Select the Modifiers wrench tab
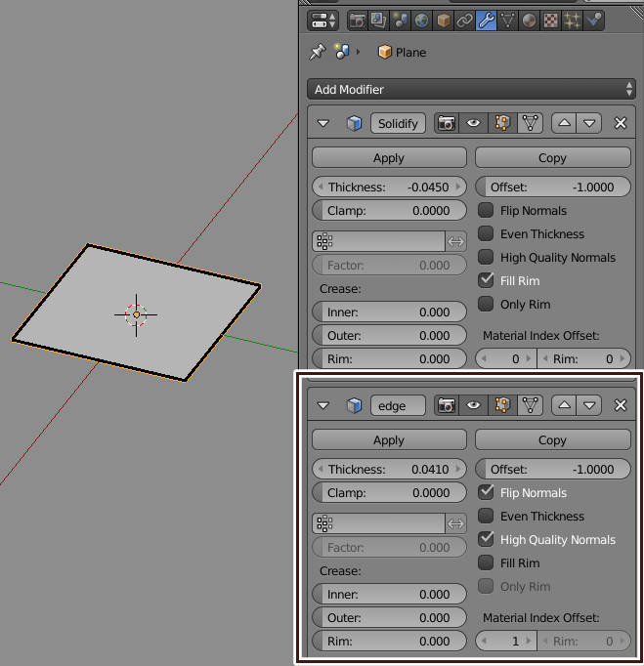 point(486,21)
